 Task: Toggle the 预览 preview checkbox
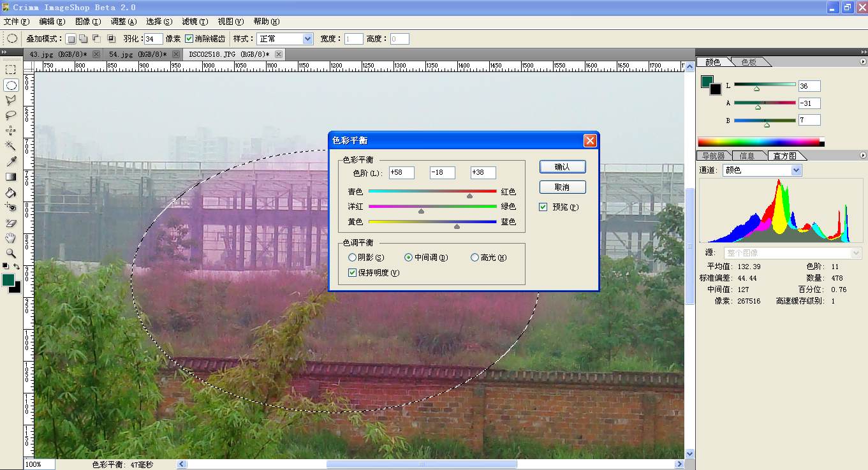(x=543, y=207)
